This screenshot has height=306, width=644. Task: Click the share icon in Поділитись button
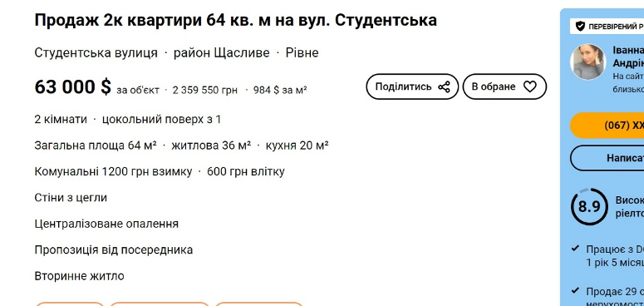click(444, 86)
